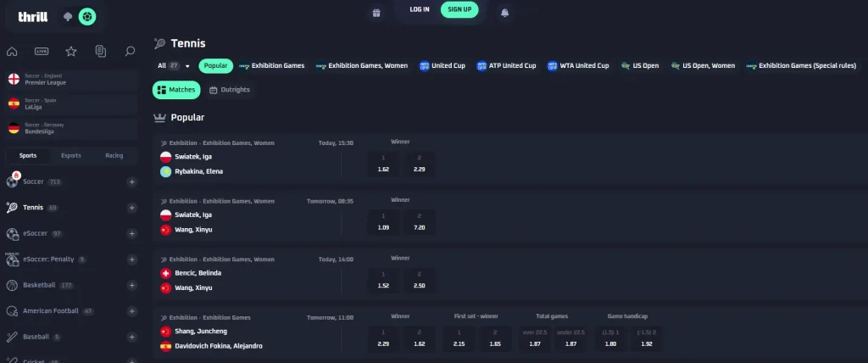
Task: Open the Bundesliga shortcut
Action: point(70,128)
